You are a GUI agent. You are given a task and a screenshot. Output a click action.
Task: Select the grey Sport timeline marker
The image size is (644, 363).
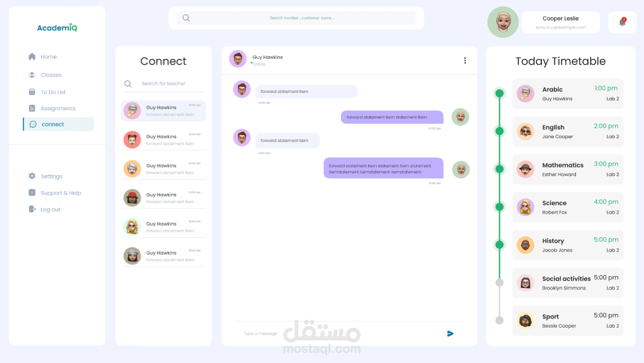click(x=499, y=320)
